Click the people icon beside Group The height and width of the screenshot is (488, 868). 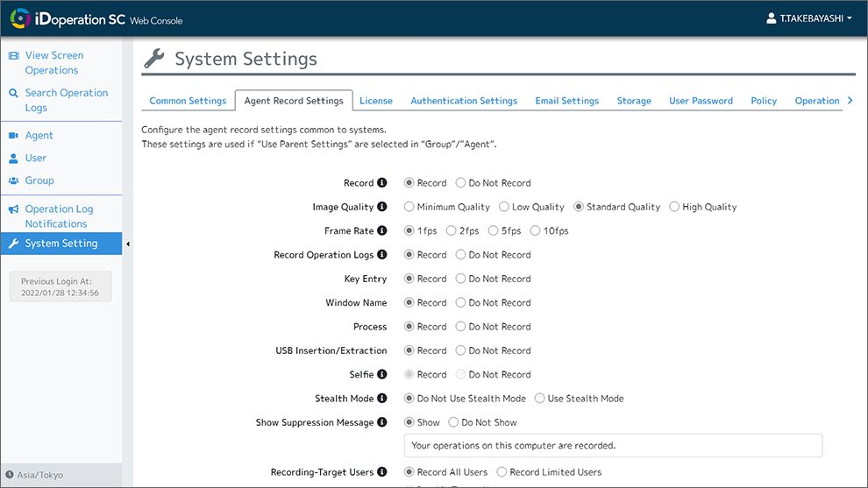click(13, 181)
